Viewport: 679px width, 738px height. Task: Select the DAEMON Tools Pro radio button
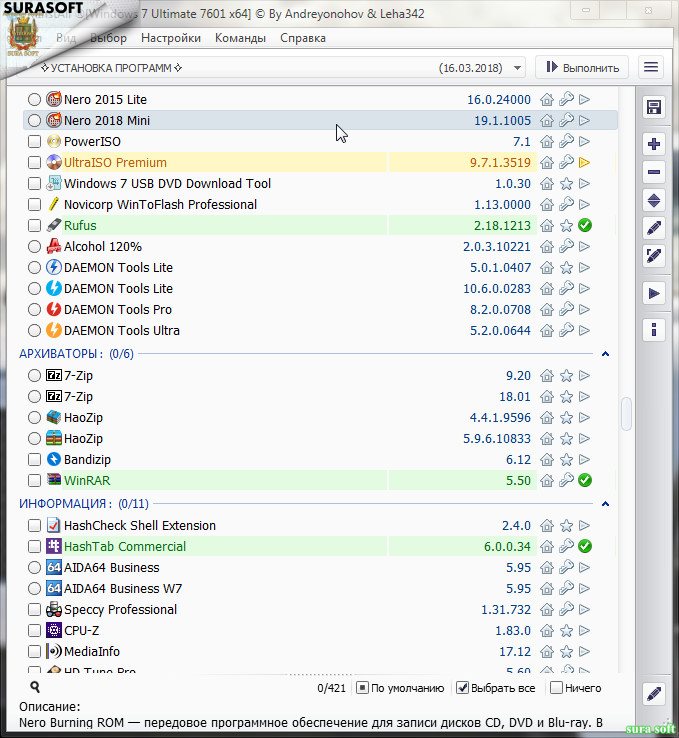[x=34, y=310]
